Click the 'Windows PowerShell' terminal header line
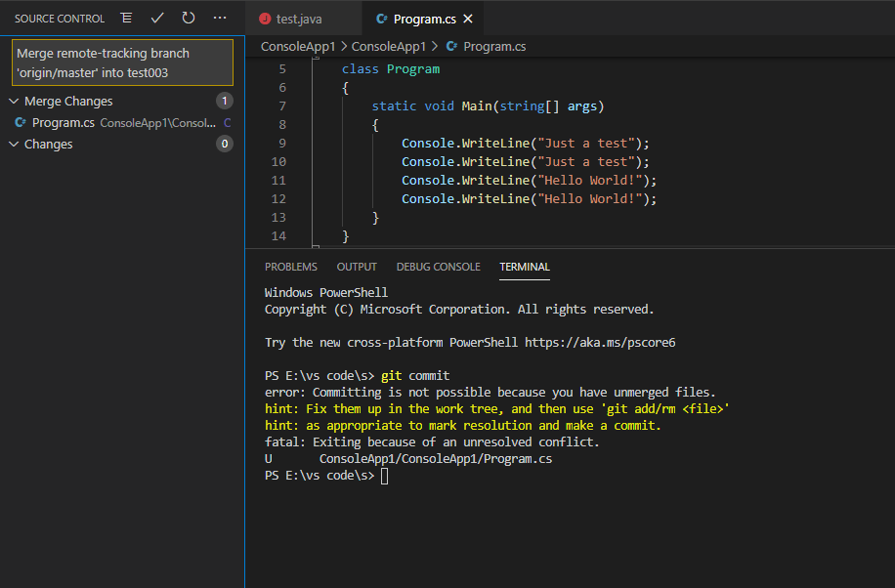Image resolution: width=895 pixels, height=588 pixels. pyautogui.click(x=326, y=292)
